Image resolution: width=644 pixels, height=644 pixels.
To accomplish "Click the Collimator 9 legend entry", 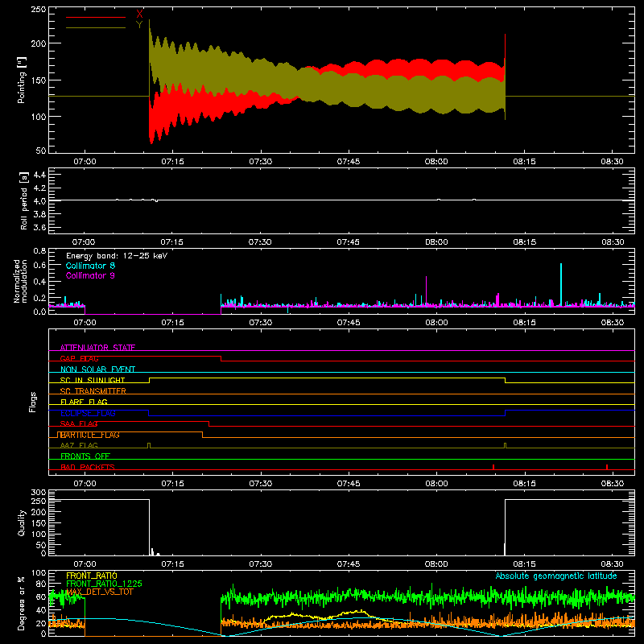I will [x=90, y=275].
